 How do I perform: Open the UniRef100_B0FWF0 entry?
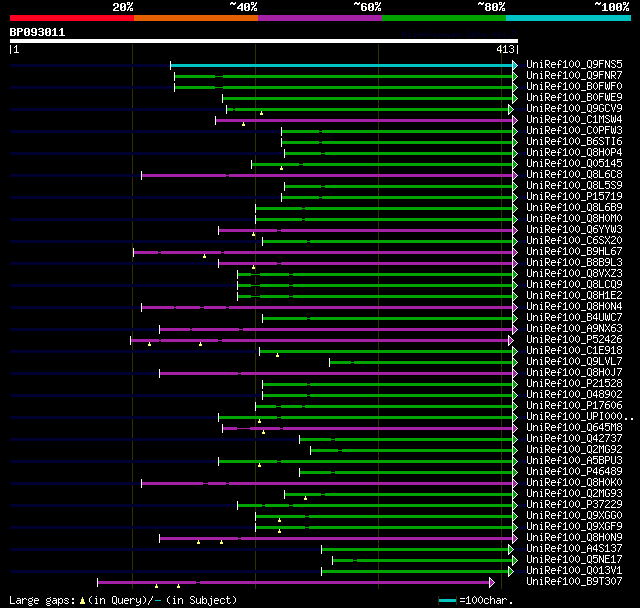tap(574, 87)
